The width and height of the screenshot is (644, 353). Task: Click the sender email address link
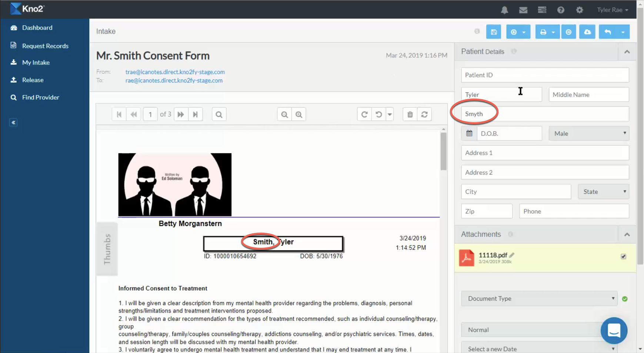coord(175,72)
